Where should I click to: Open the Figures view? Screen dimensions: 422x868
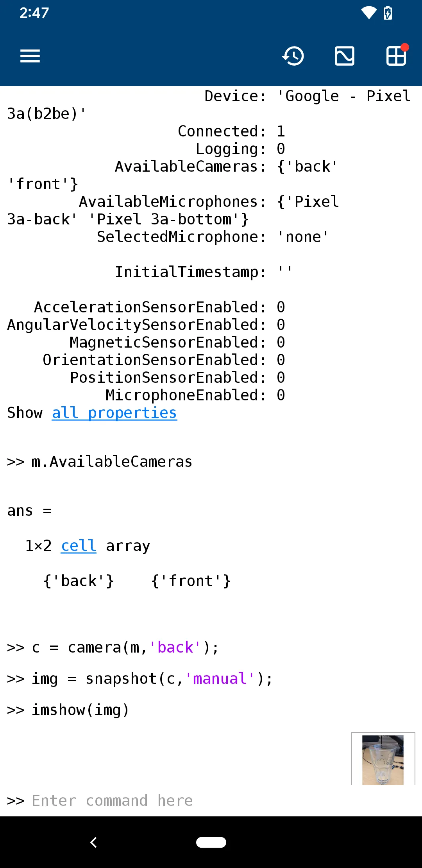[344, 56]
